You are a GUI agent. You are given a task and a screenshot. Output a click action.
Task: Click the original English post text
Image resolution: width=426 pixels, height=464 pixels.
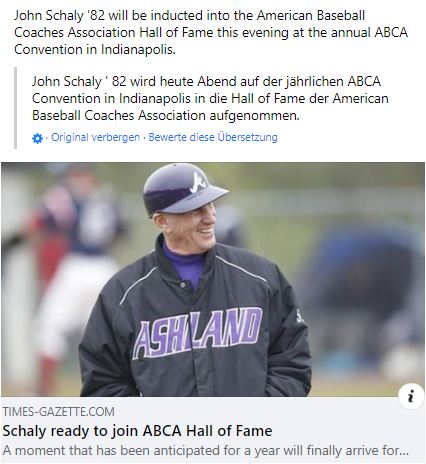click(x=211, y=33)
